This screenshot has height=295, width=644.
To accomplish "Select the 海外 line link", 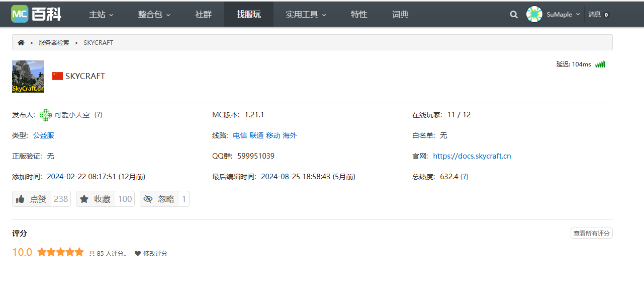I will (x=290, y=135).
